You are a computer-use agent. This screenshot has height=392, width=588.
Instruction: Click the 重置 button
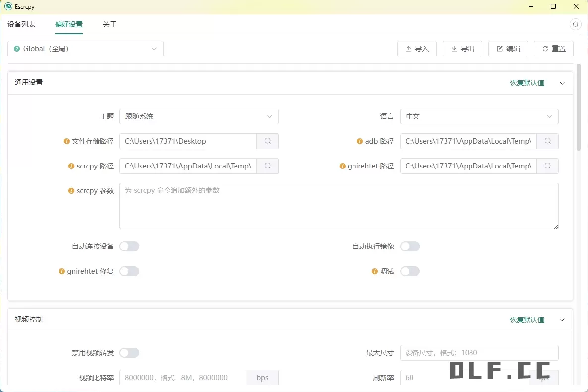(553, 48)
